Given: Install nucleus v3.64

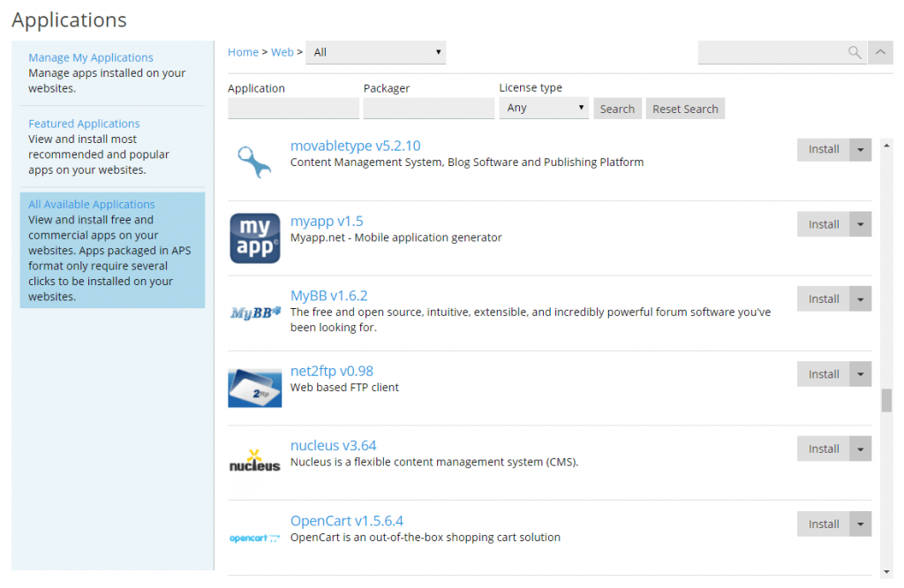Looking at the screenshot, I should (824, 449).
